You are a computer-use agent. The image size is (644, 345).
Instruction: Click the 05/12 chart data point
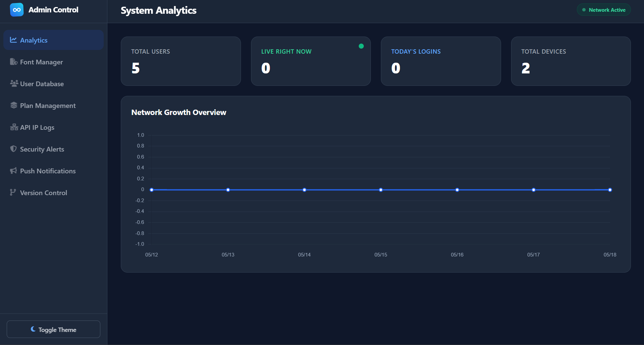click(152, 190)
